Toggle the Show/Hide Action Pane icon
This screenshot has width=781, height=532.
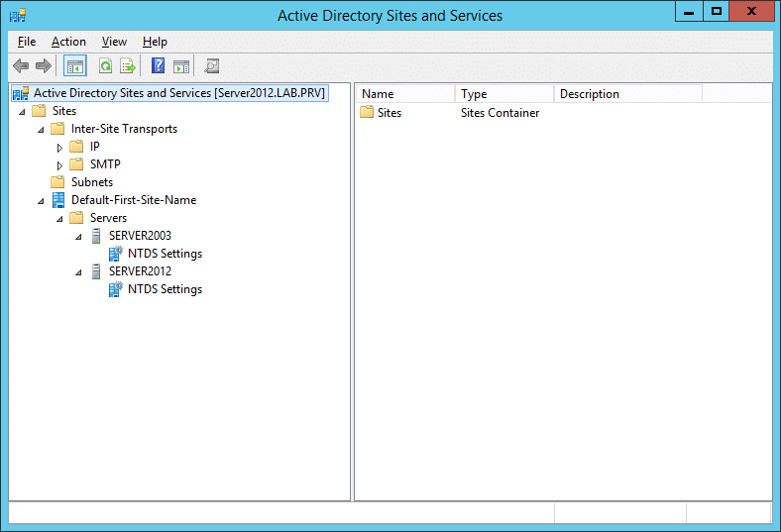point(181,65)
